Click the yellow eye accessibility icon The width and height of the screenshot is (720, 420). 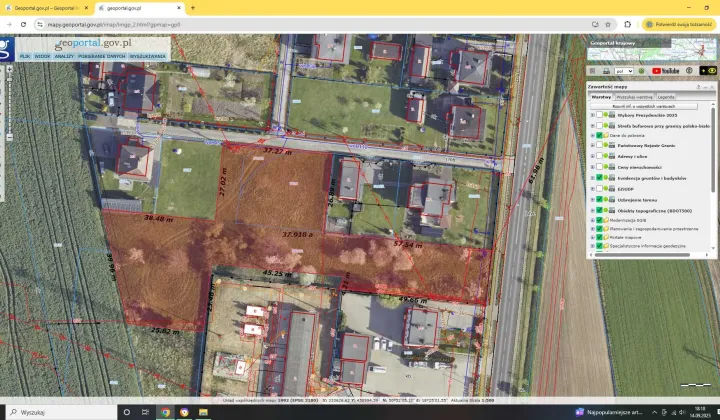click(711, 71)
